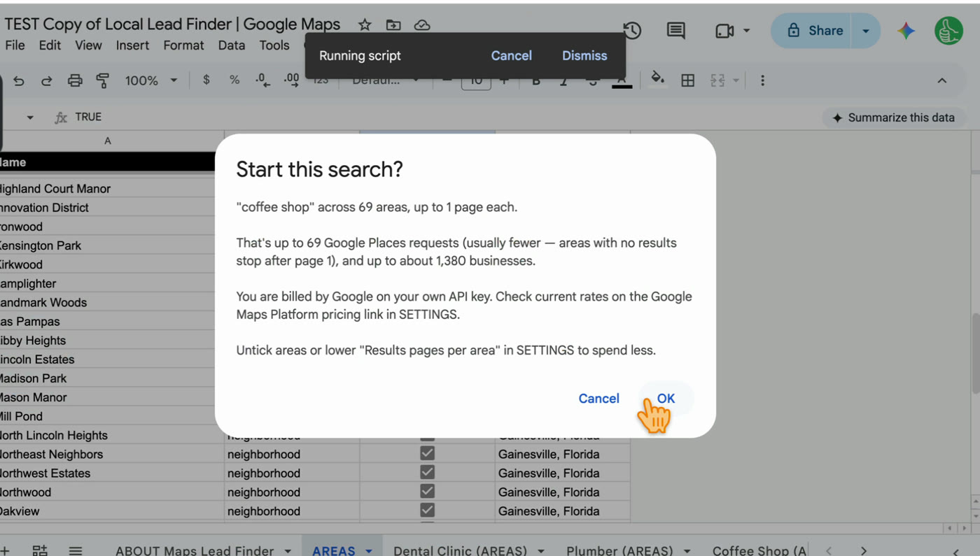Dismiss the Running script notification
This screenshot has width=980, height=556.
[584, 55]
